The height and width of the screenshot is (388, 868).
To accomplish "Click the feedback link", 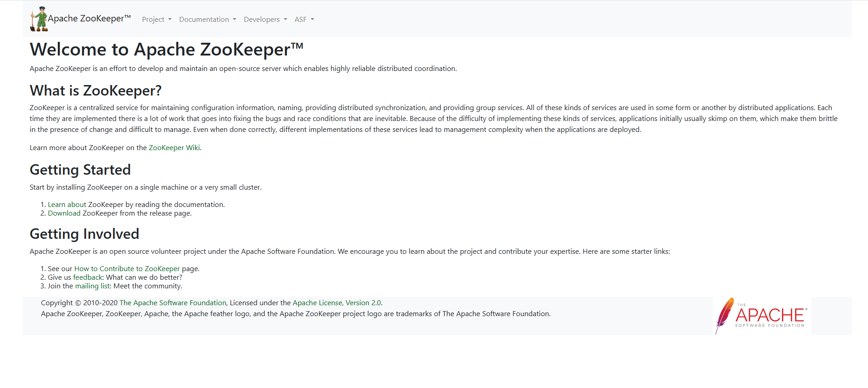I will click(88, 277).
